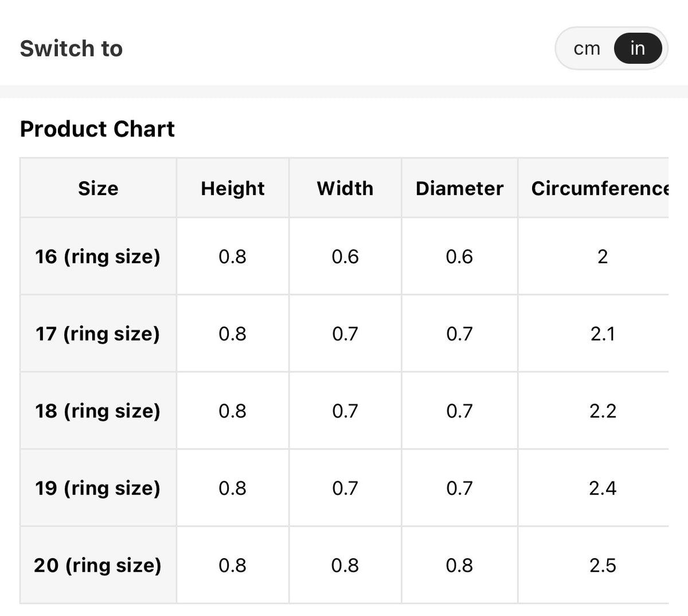
Task: Select the 17 (ring size) row label
Action: pyautogui.click(x=98, y=333)
